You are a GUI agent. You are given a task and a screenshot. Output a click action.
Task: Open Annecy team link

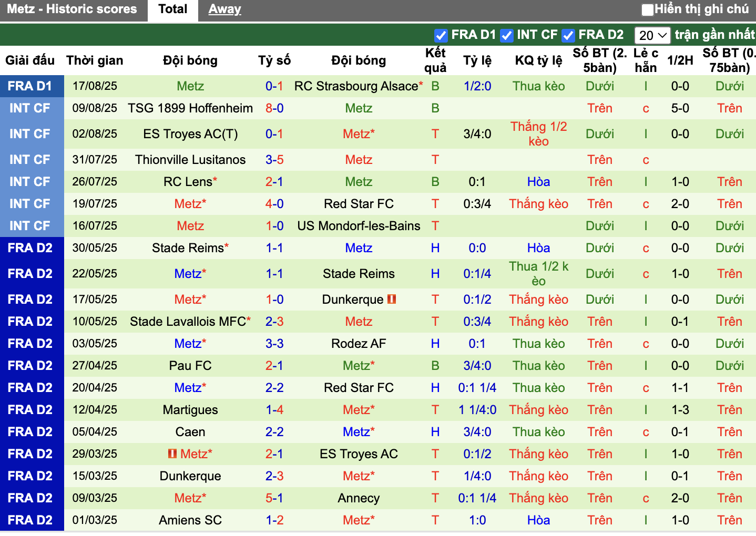point(359,498)
